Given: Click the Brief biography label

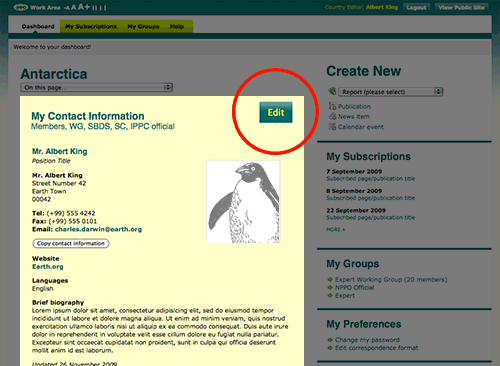Looking at the screenshot, I should pos(58,303).
